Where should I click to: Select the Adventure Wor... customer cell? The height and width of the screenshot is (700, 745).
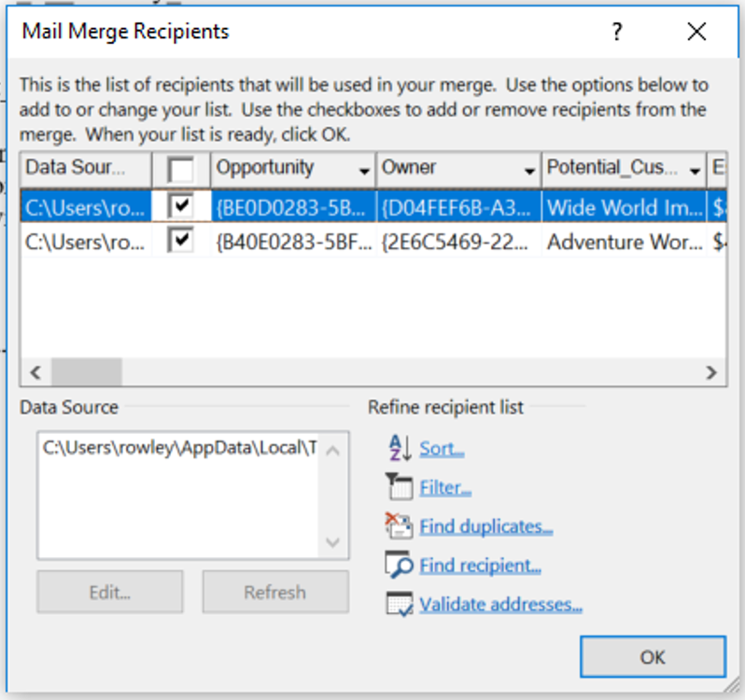624,242
